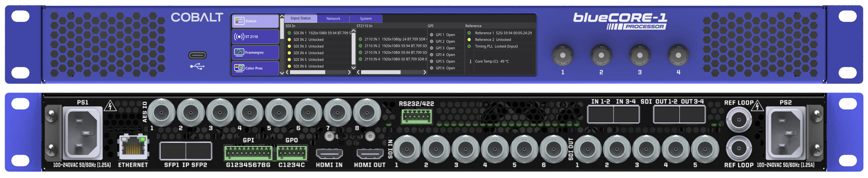Switch to the Input Status tab
The width and height of the screenshot is (868, 178).
[301, 18]
